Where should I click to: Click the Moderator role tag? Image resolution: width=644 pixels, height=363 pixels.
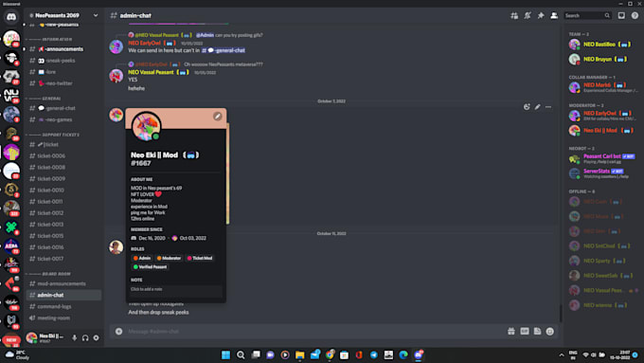click(169, 258)
